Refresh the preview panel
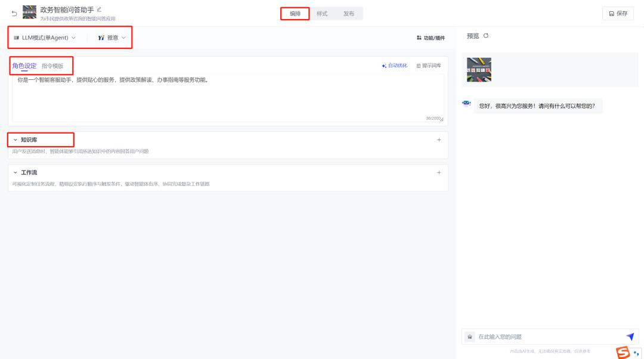Screen dimensions: 644x359 tap(486, 36)
